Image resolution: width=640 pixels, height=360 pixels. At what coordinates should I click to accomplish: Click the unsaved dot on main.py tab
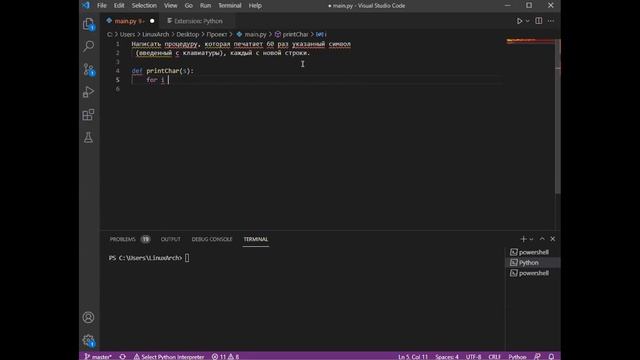tap(152, 21)
